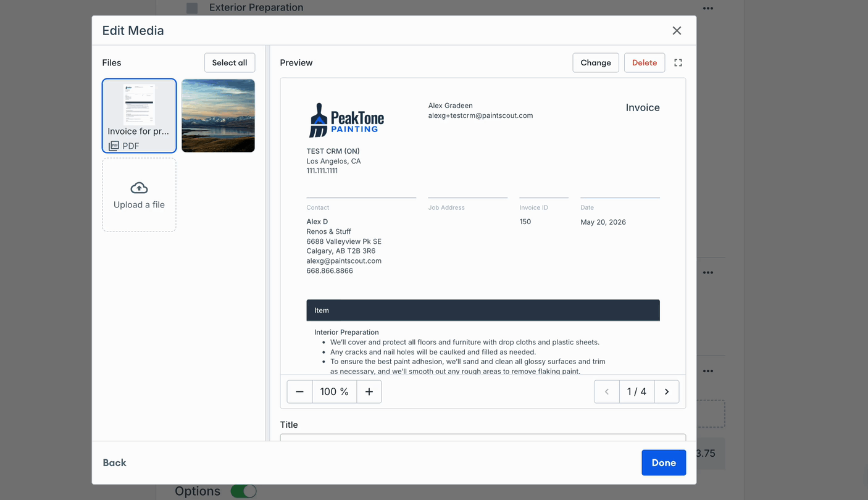This screenshot has width=868, height=500.
Task: Go Back from Edit Media
Action: click(114, 462)
